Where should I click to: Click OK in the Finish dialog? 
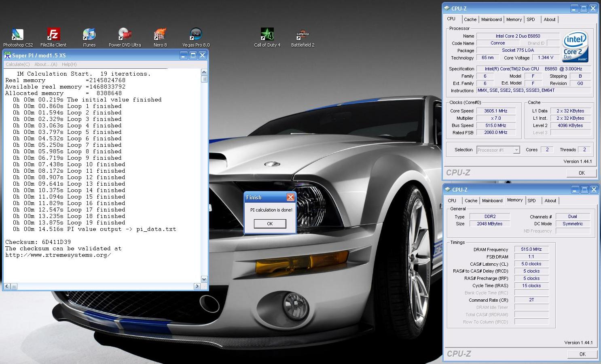(270, 224)
